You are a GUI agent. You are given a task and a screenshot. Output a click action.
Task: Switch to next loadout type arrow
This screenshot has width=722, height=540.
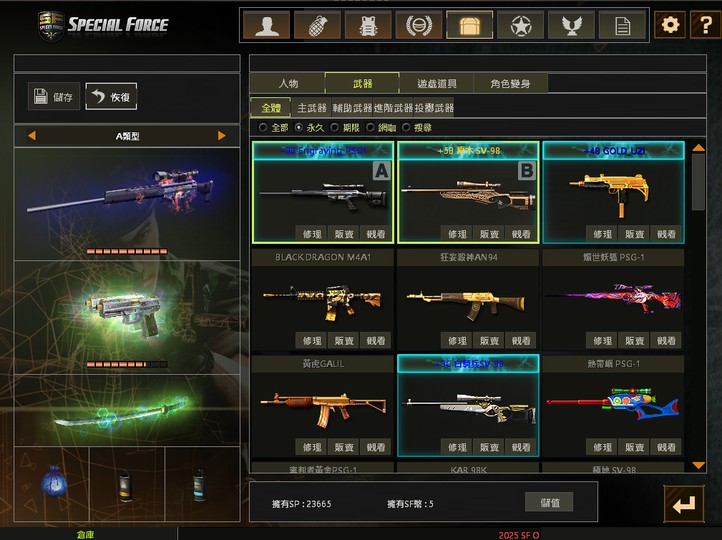coord(221,136)
